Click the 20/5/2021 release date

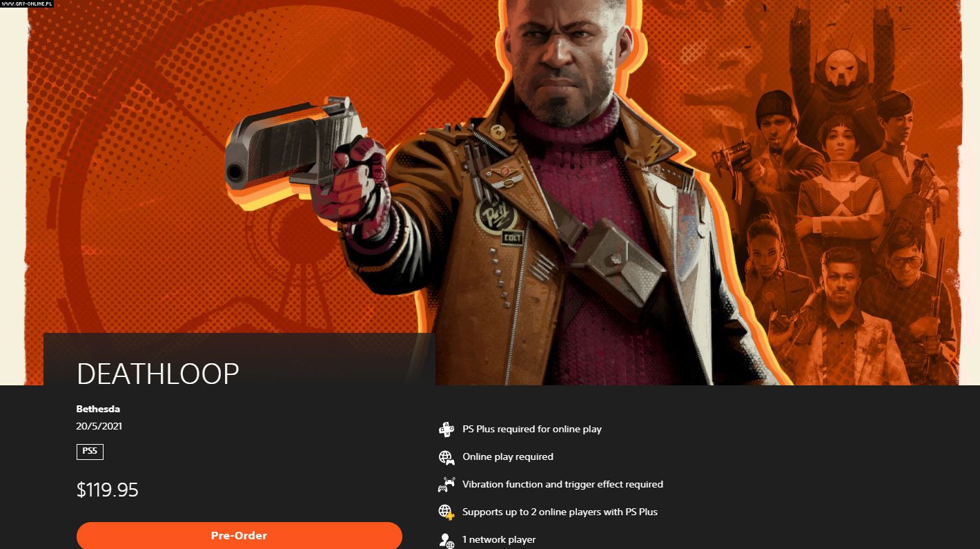pos(99,426)
